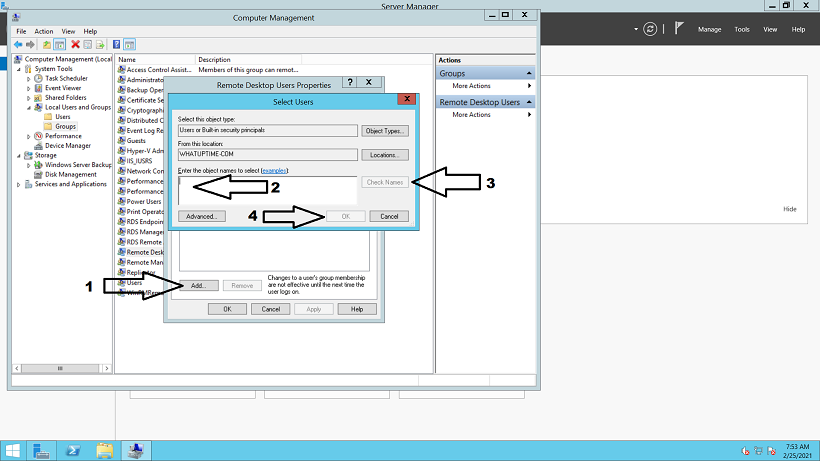The height and width of the screenshot is (461, 820).
Task: Click the Device Manager icon in tree
Action: pos(38,146)
